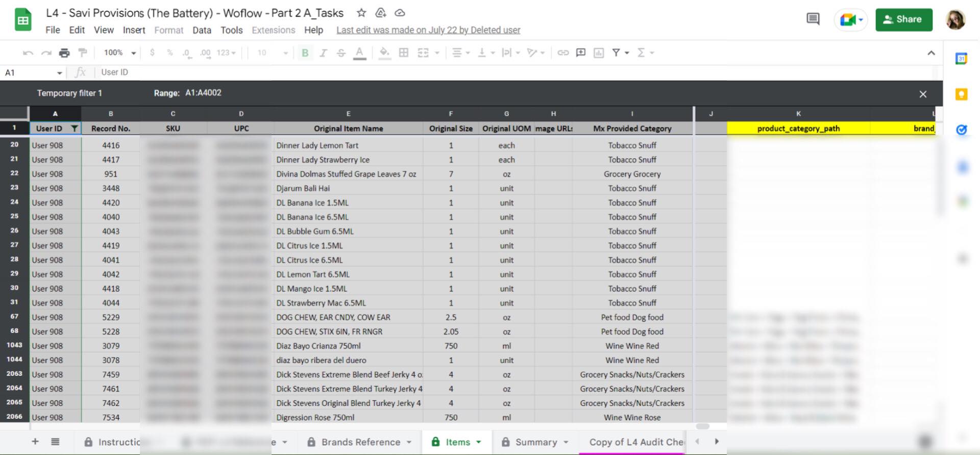The height and width of the screenshot is (455, 980).
Task: Open the View menu
Action: tap(104, 30)
